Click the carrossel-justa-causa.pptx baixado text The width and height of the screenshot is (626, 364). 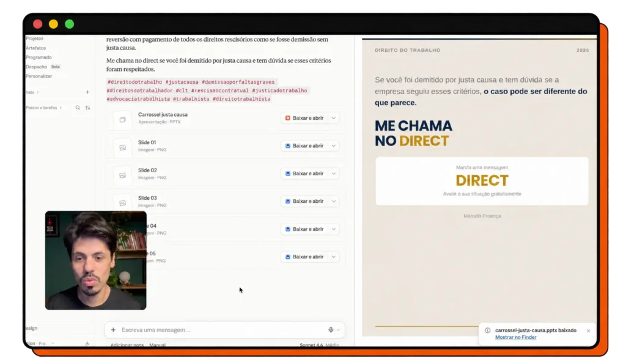(536, 330)
